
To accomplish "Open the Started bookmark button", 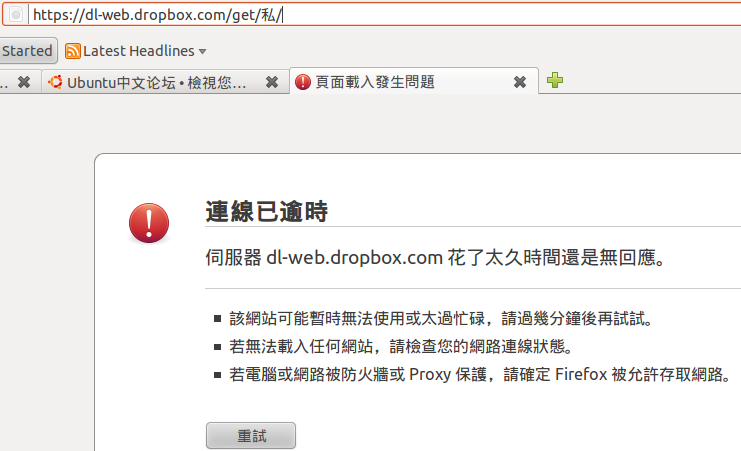I will [x=27, y=51].
